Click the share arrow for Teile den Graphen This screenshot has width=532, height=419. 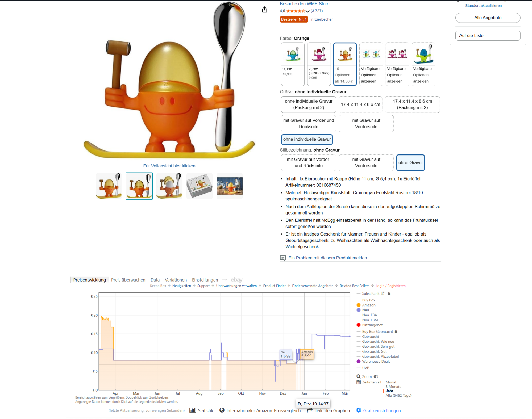[310, 410]
